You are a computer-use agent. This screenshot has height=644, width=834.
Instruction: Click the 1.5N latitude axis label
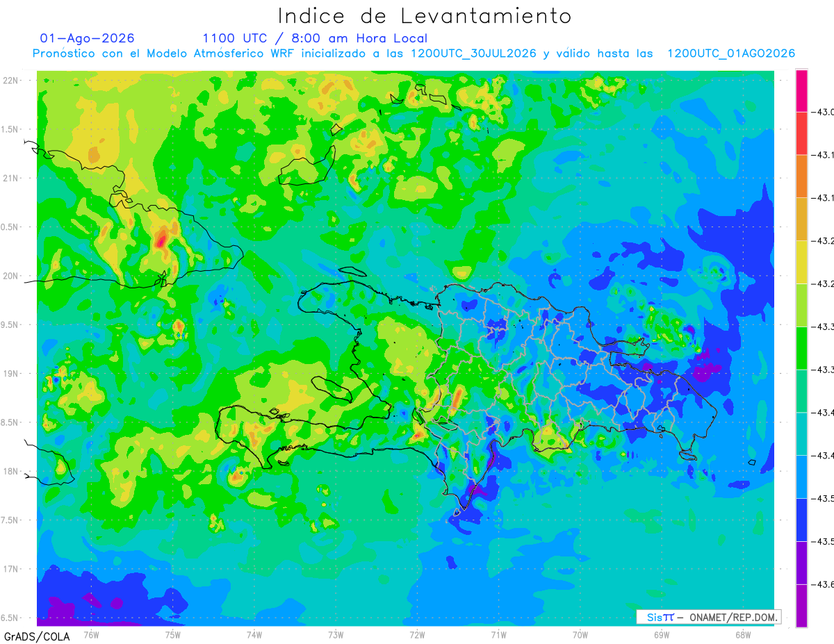(10, 129)
